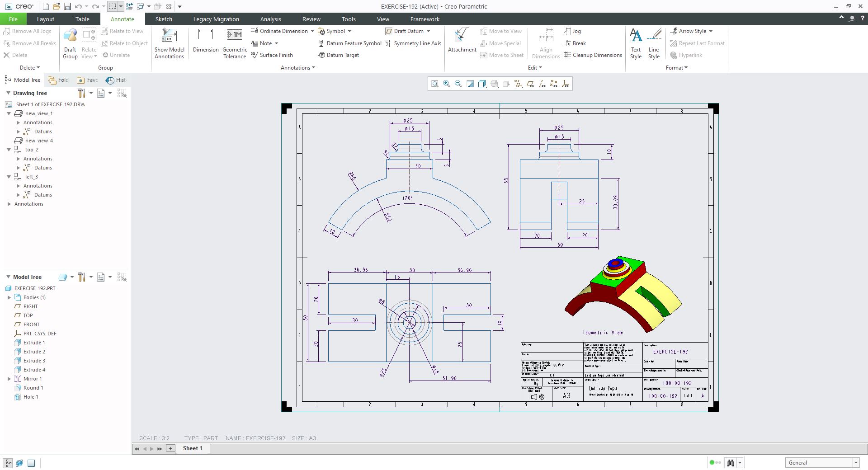
Task: Click the Refit view icon
Action: coord(434,84)
